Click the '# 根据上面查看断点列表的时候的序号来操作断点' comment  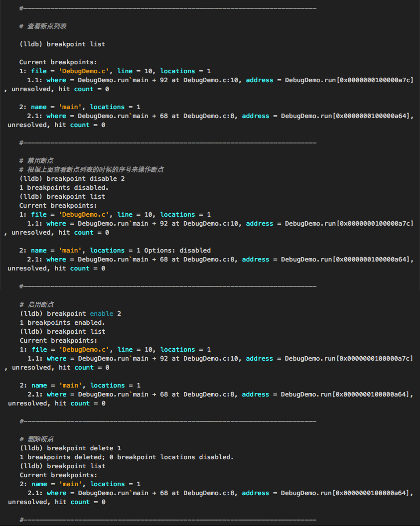click(91, 170)
